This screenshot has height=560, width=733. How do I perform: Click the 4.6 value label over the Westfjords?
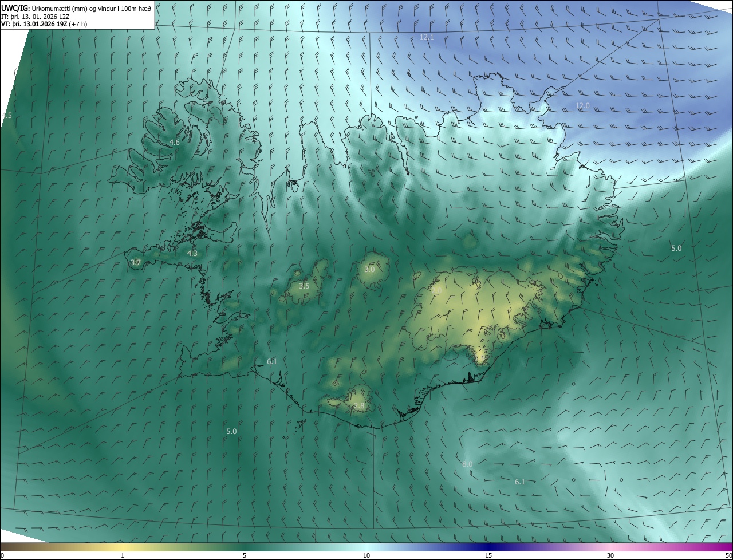(175, 143)
